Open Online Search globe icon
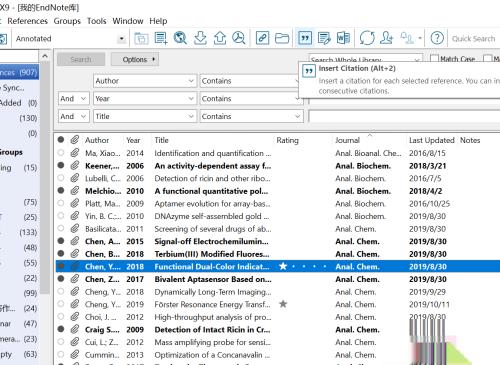This screenshot has height=365, width=500. 180,38
